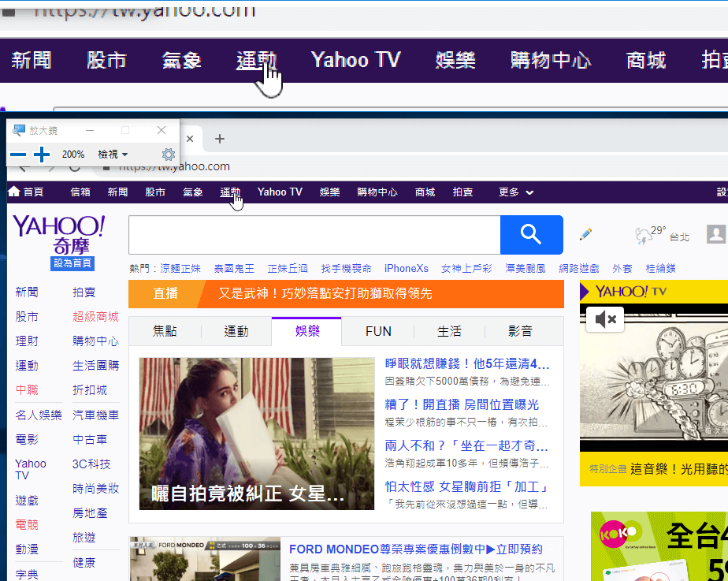The height and width of the screenshot is (581, 728).
Task: Open trending search 涼麵正妹
Action: 180,269
